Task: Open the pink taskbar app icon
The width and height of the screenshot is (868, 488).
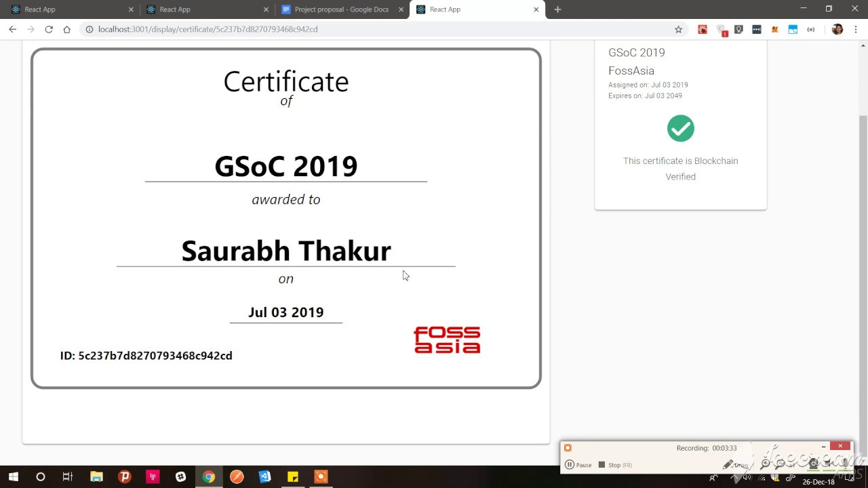Action: click(x=153, y=477)
